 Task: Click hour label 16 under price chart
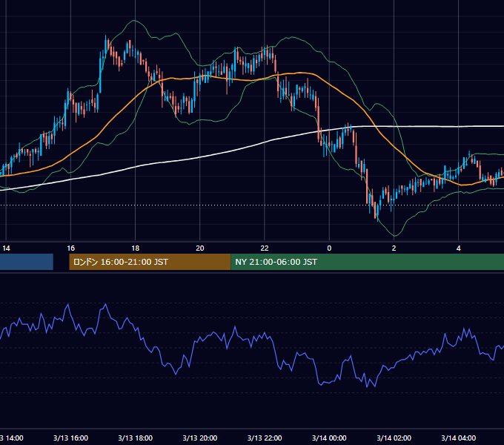point(70,248)
